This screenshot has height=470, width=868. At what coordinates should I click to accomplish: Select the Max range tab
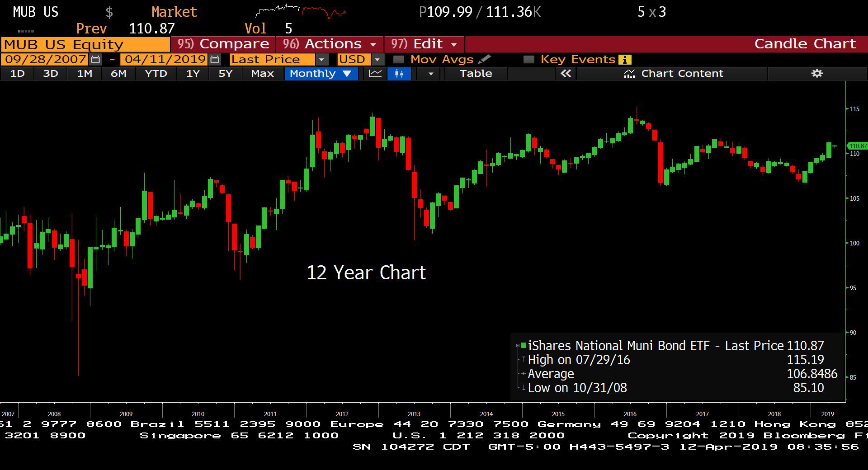click(x=262, y=73)
